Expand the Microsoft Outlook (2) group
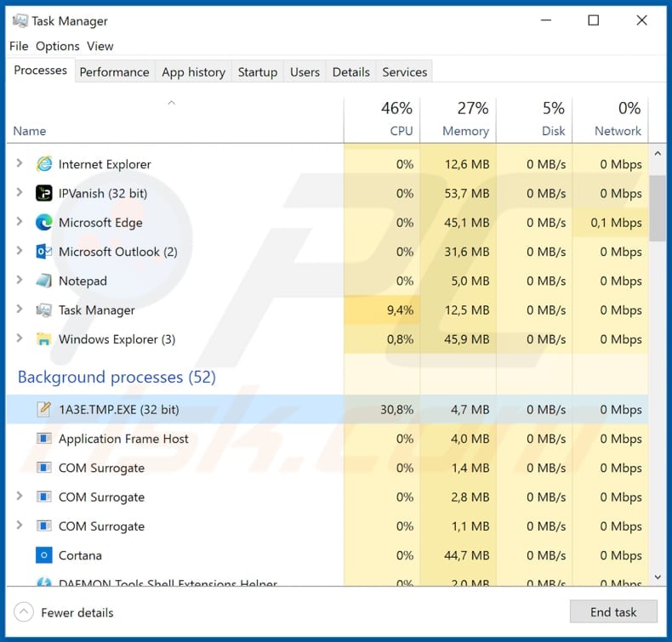Screen dimensions: 672x642 (20, 251)
